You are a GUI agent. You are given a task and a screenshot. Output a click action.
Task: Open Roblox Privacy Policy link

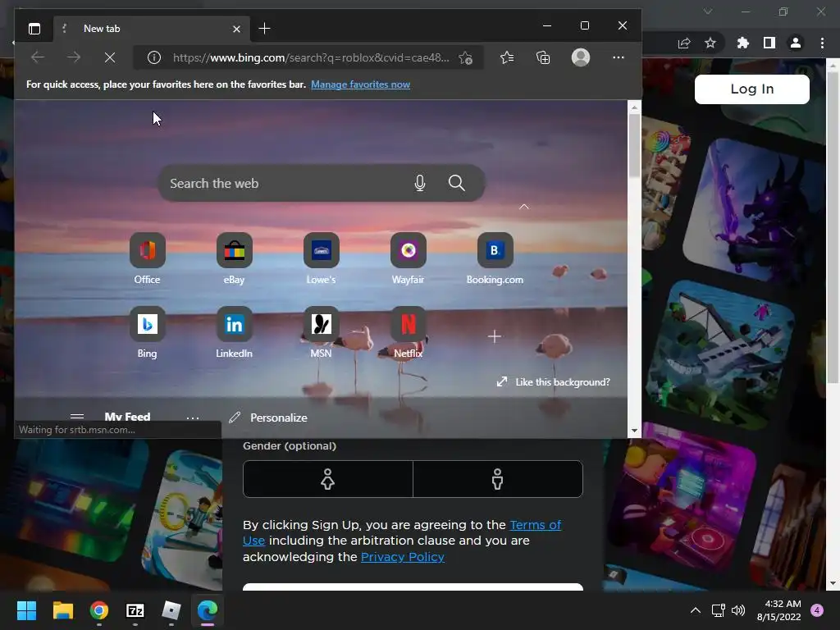coord(403,557)
